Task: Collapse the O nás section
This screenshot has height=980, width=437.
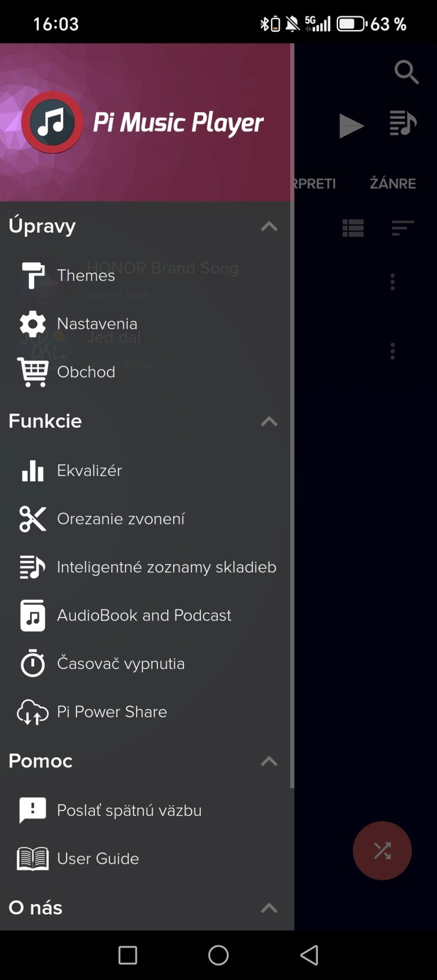Action: click(x=269, y=908)
